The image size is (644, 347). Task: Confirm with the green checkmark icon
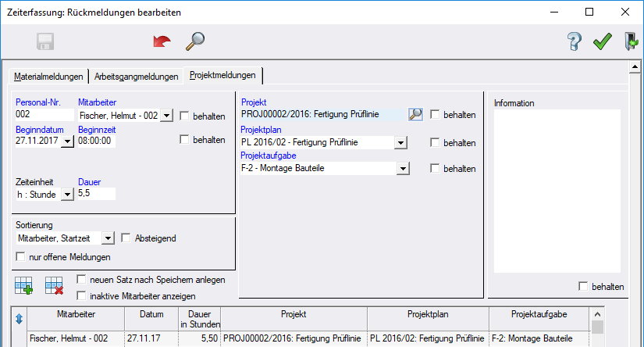pyautogui.click(x=602, y=42)
